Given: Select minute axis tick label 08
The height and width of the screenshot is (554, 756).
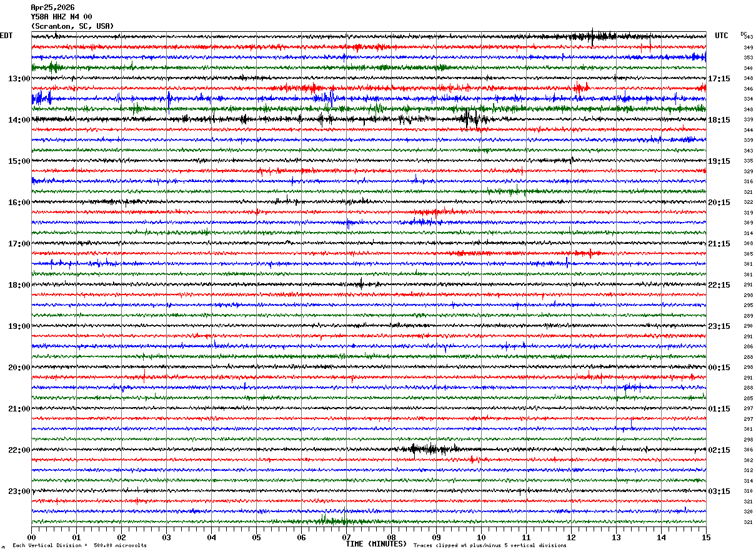Looking at the screenshot, I should [x=391, y=537].
